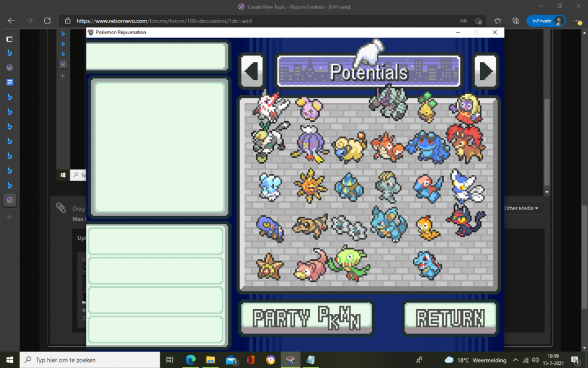Image resolution: width=588 pixels, height=368 pixels.
Task: Go to the next PC box
Action: (x=486, y=71)
